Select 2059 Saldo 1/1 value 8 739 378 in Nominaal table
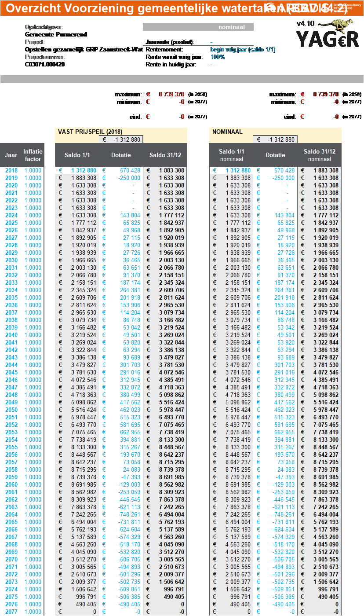The width and height of the screenshot is (364, 616). click(238, 477)
